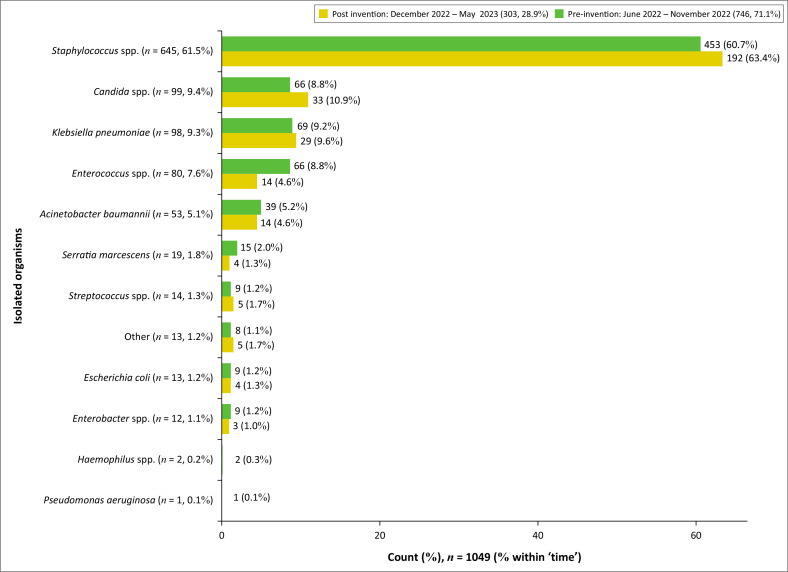
Task: Select the green Candida spp. bar
Action: point(255,85)
